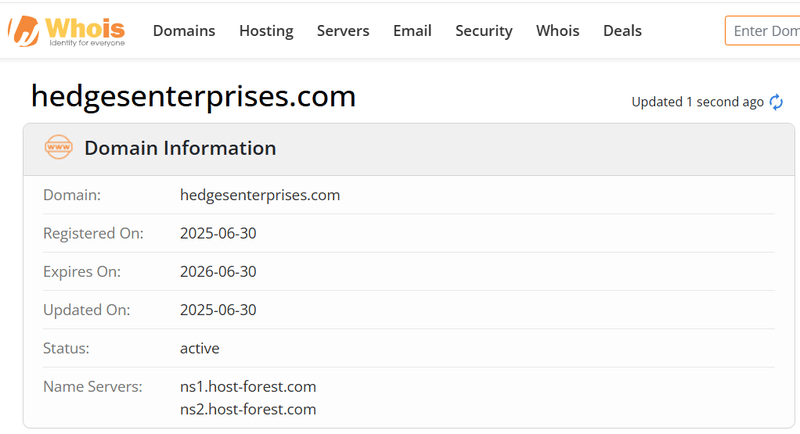The width and height of the screenshot is (800, 434).
Task: Select the hedgesenterprises.com page heading
Action: click(193, 96)
